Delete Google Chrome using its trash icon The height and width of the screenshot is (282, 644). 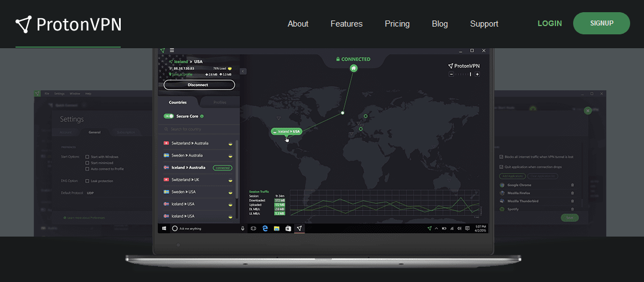click(x=573, y=185)
